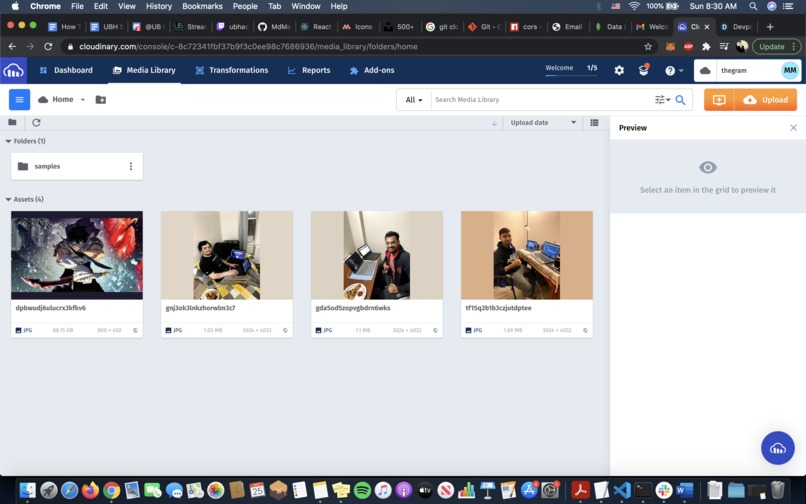Select the tf15q2b1b3czjutdptee image thumbnail
The height and width of the screenshot is (504, 806).
tap(527, 255)
